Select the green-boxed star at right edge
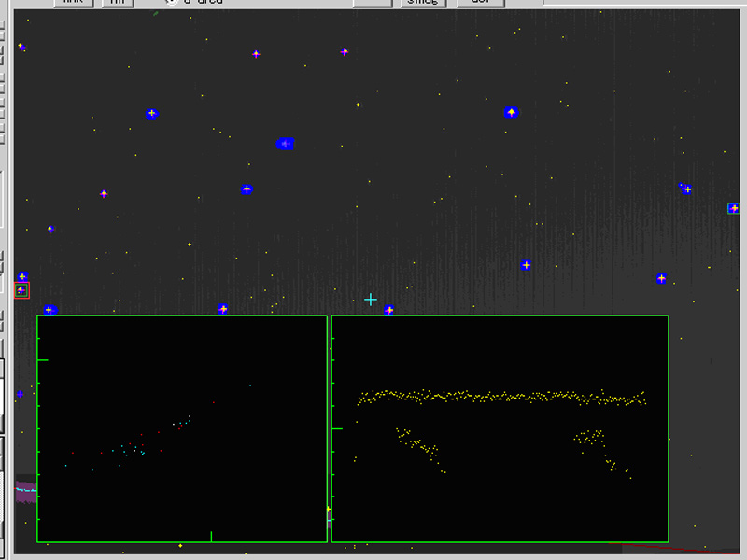 pyautogui.click(x=734, y=208)
